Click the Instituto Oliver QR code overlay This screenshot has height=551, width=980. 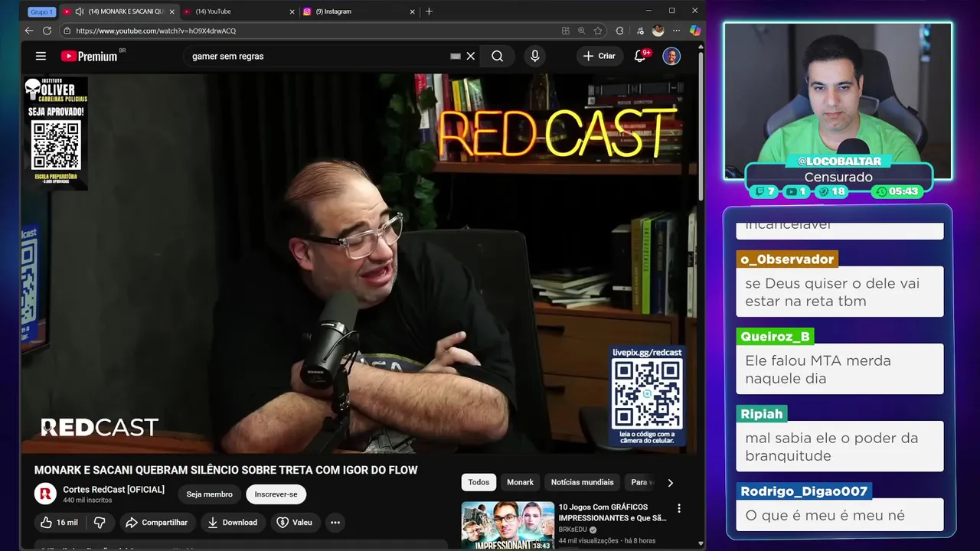click(x=56, y=145)
